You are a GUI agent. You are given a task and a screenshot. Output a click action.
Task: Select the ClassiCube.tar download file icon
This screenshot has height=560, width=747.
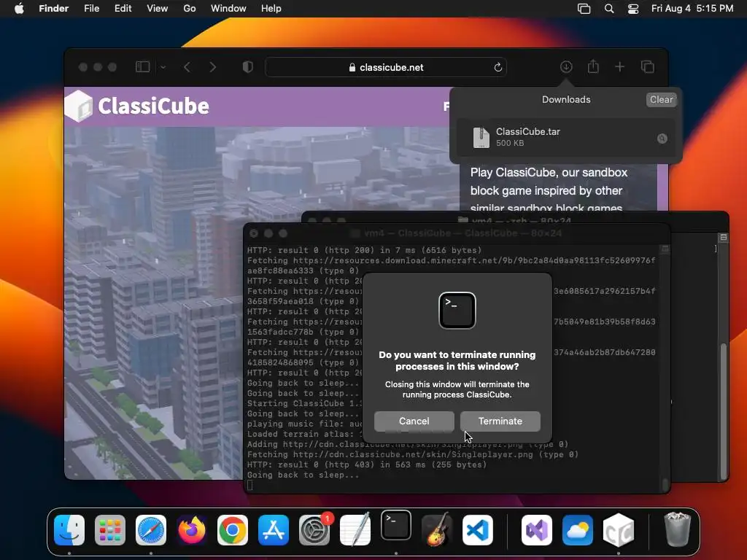click(481, 137)
